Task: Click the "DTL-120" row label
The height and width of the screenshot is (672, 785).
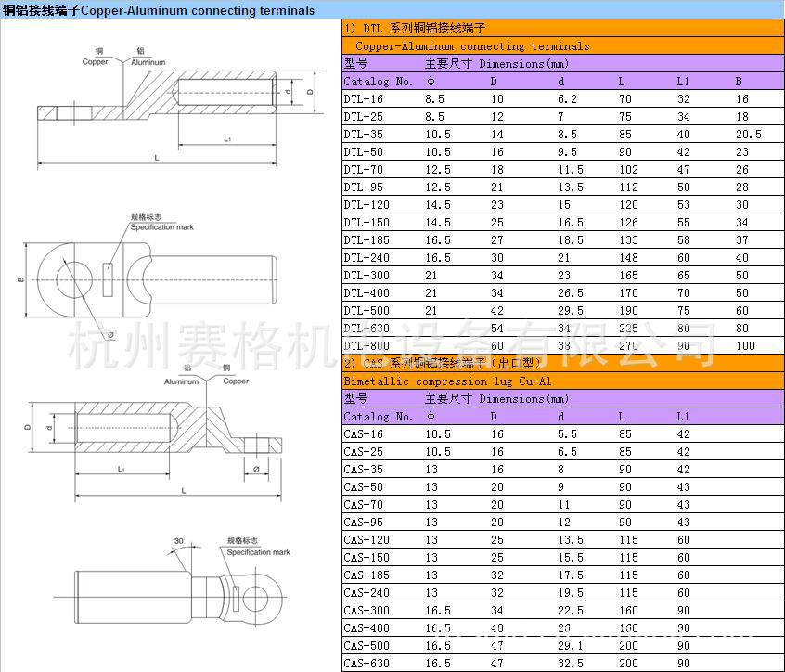Action: click(x=367, y=205)
